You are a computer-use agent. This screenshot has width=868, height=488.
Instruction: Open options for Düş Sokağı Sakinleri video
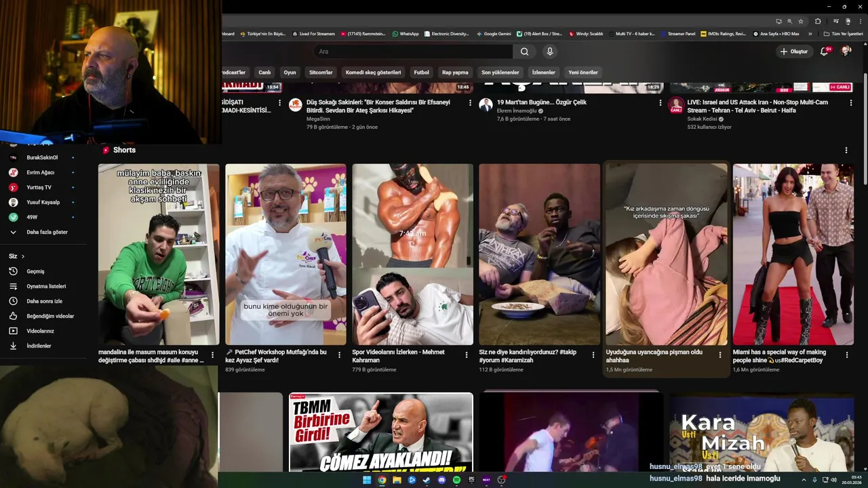pyautogui.click(x=470, y=103)
